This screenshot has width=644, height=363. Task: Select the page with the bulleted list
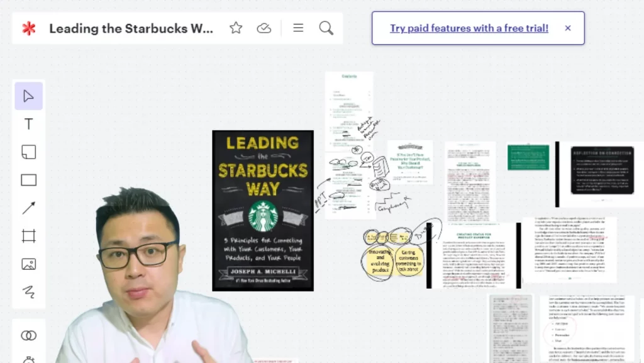tap(587, 328)
